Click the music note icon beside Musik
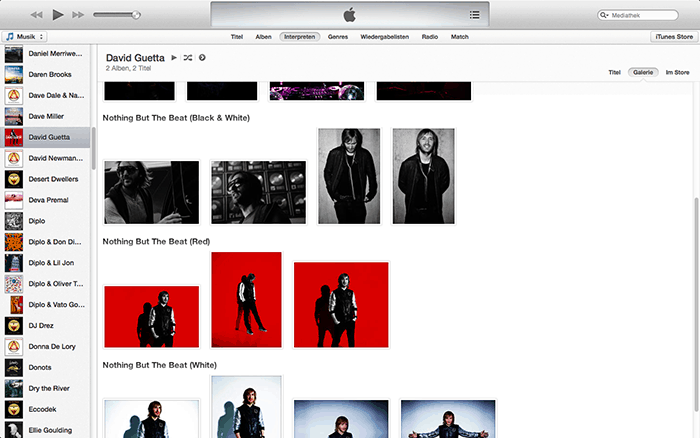700x438 pixels. click(10, 37)
